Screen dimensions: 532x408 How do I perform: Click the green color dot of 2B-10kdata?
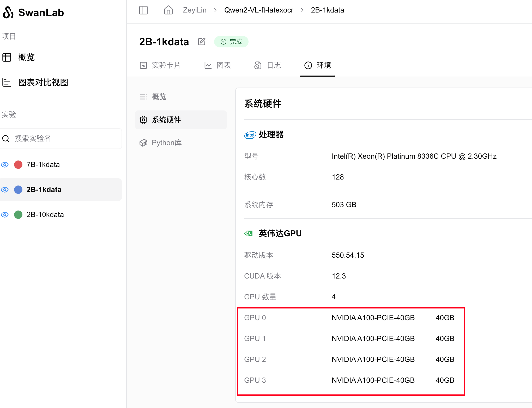click(18, 214)
